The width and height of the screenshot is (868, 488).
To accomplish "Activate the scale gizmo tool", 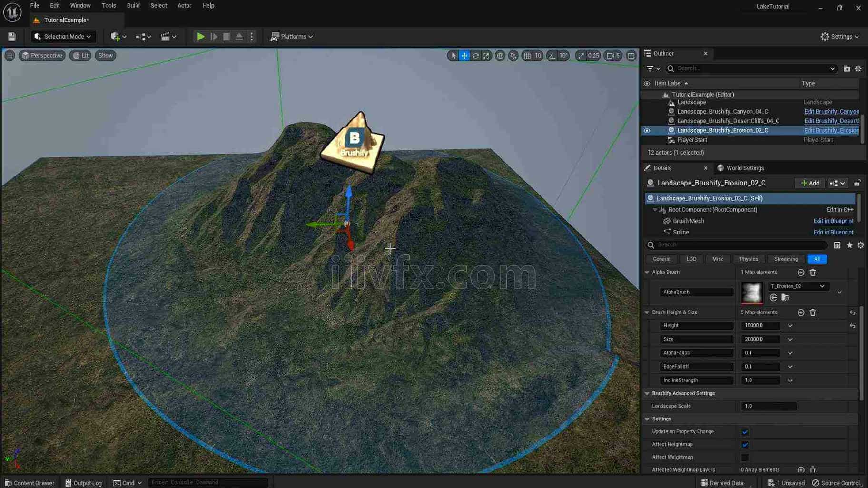I will pyautogui.click(x=486, y=56).
